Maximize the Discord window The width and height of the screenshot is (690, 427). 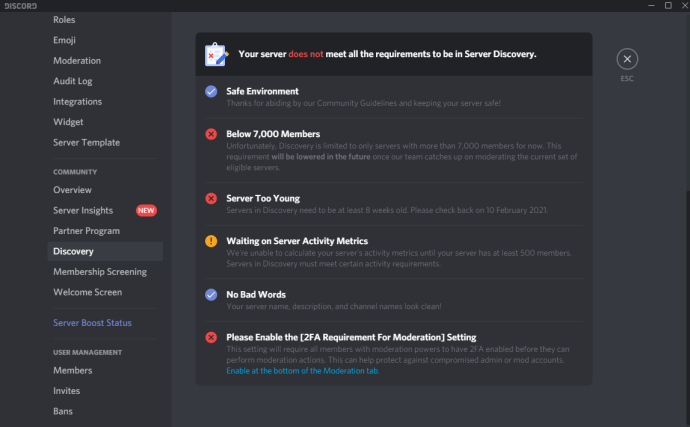pos(668,6)
